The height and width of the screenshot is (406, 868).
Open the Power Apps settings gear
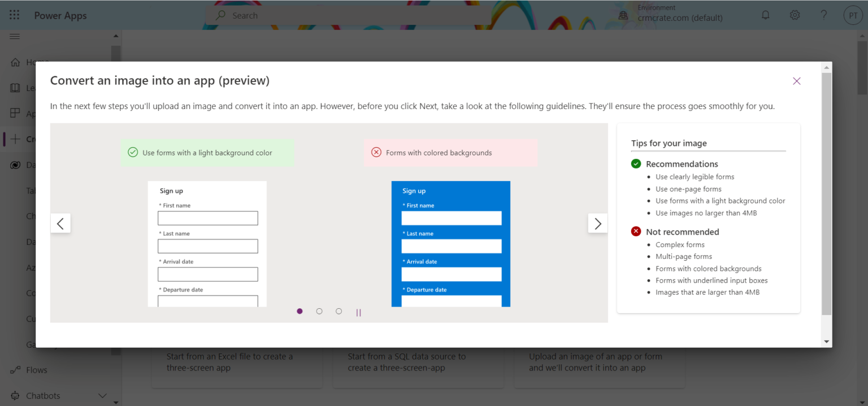tap(795, 15)
